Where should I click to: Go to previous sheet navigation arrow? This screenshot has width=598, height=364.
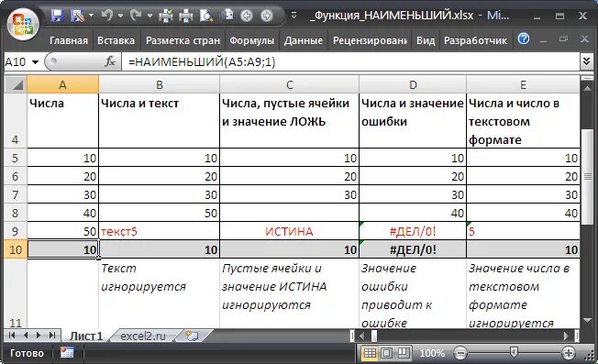coord(26,336)
